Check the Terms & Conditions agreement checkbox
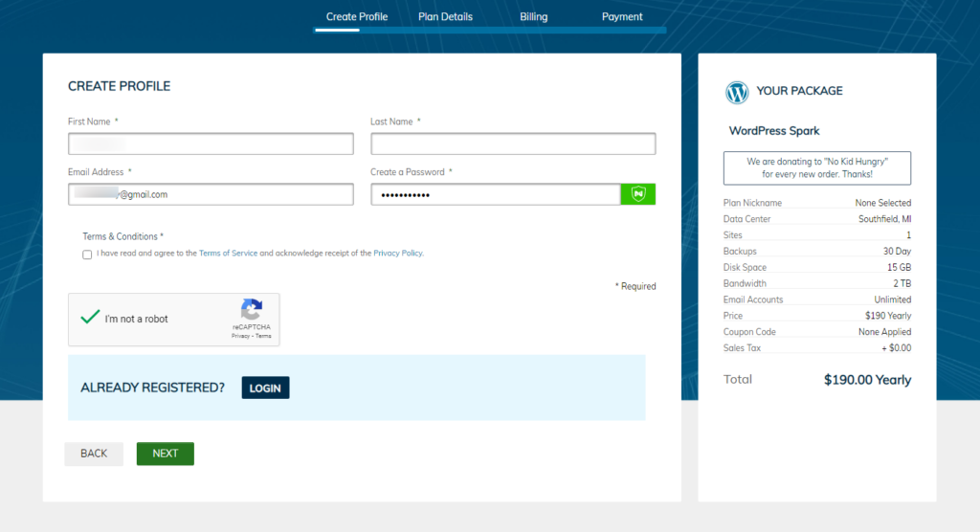The height and width of the screenshot is (532, 980). click(x=87, y=255)
